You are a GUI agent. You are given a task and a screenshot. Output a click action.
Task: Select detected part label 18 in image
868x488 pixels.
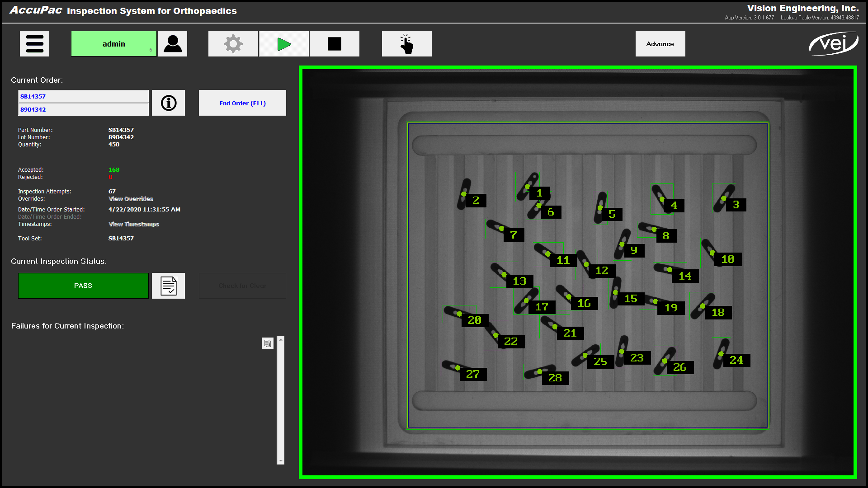[718, 313]
